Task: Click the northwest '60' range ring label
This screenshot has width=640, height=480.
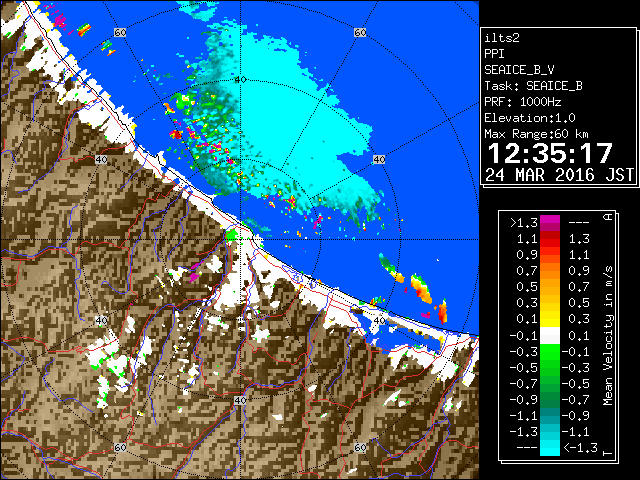Action: 120,32
